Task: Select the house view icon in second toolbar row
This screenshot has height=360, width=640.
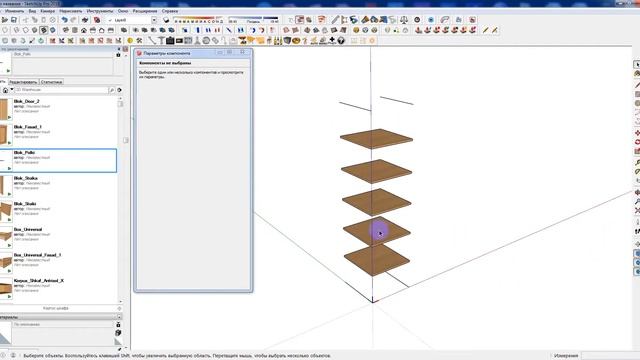Action: (84, 30)
